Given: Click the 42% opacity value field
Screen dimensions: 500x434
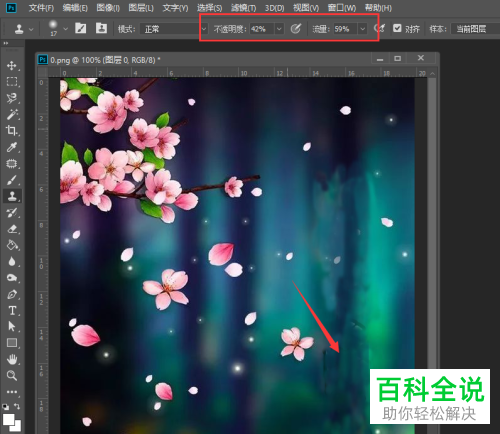Looking at the screenshot, I should (x=262, y=29).
